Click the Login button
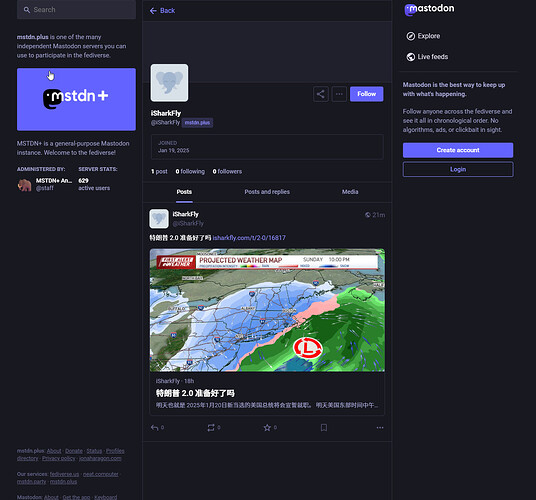The image size is (536, 500). click(458, 169)
